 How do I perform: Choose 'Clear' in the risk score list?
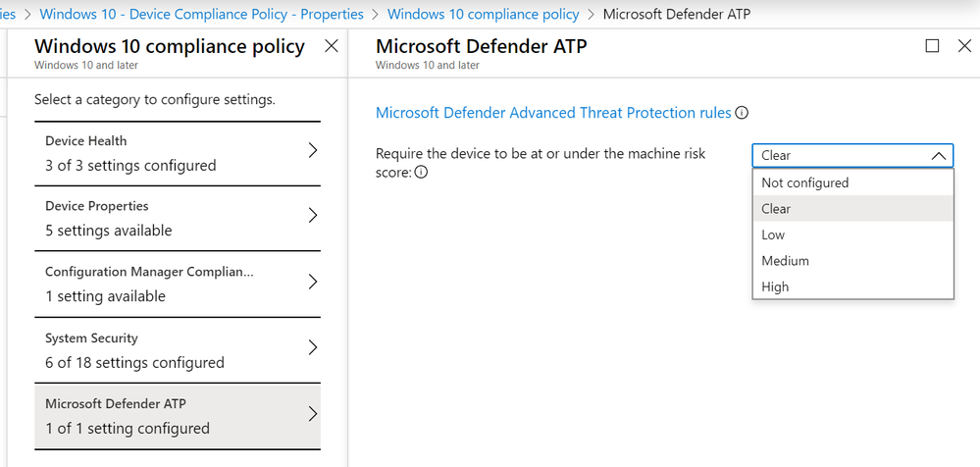[x=853, y=209]
